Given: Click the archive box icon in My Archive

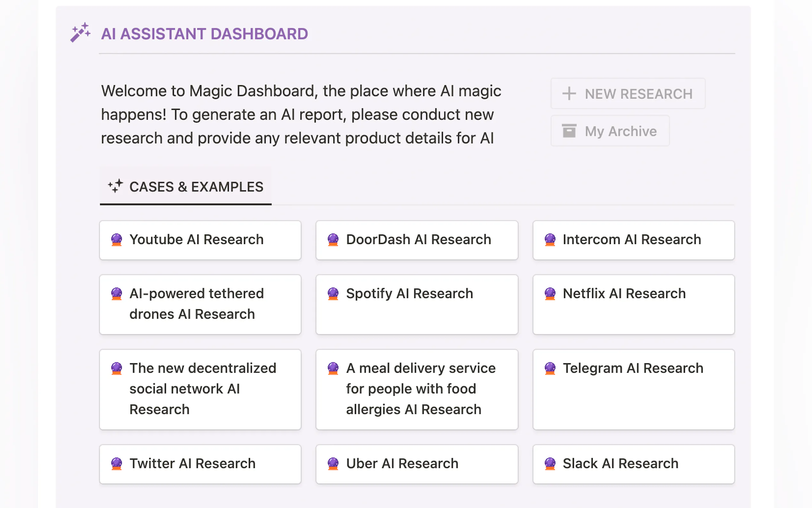Looking at the screenshot, I should 569,131.
